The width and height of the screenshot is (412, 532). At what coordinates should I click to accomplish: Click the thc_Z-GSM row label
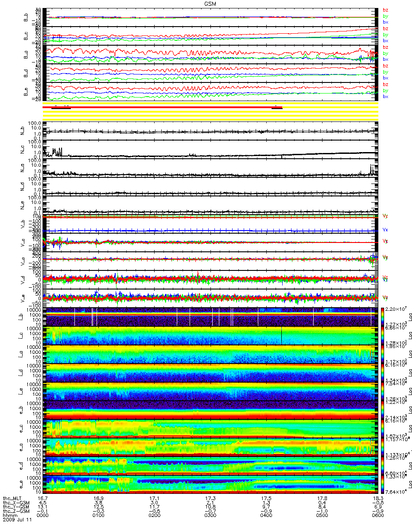click(16, 512)
